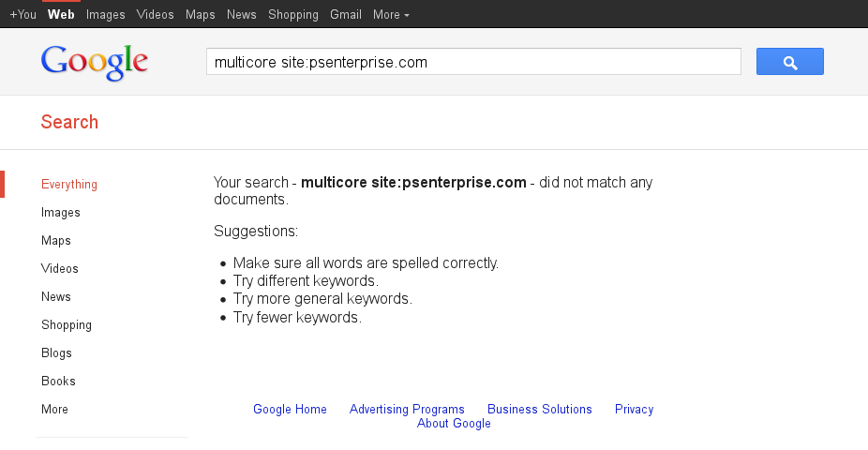Go to Maps in top navigation bar

pyautogui.click(x=201, y=15)
